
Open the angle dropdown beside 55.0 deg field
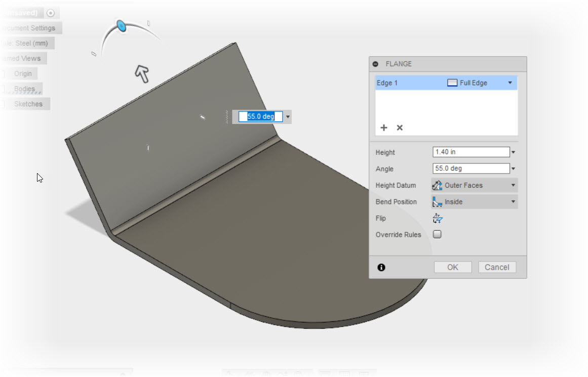point(288,116)
